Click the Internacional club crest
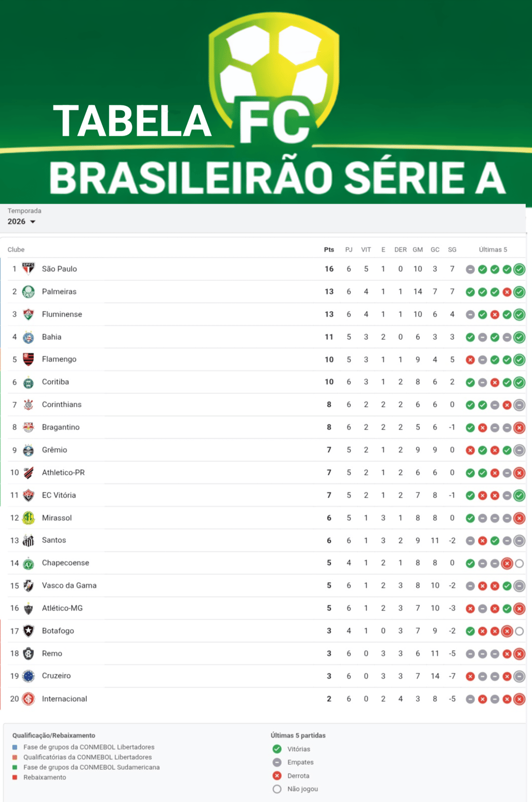Screen dimensions: 532x802 [x=29, y=699]
